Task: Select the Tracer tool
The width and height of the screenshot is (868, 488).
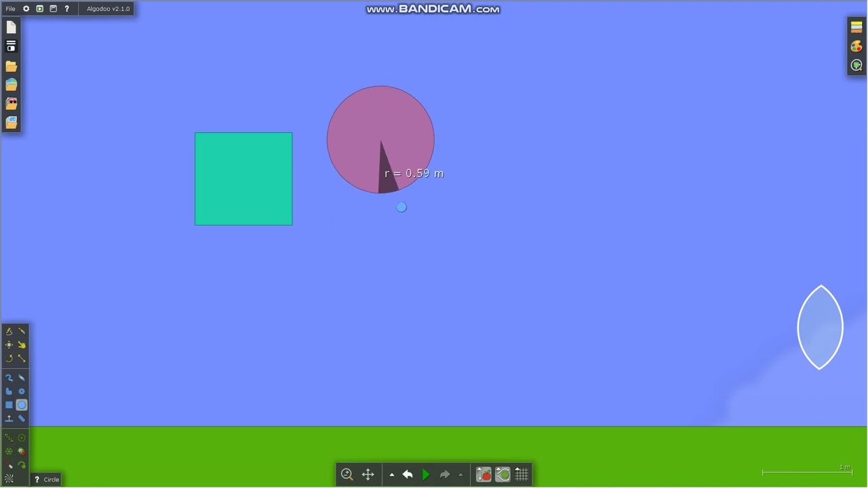Action: pos(22,465)
